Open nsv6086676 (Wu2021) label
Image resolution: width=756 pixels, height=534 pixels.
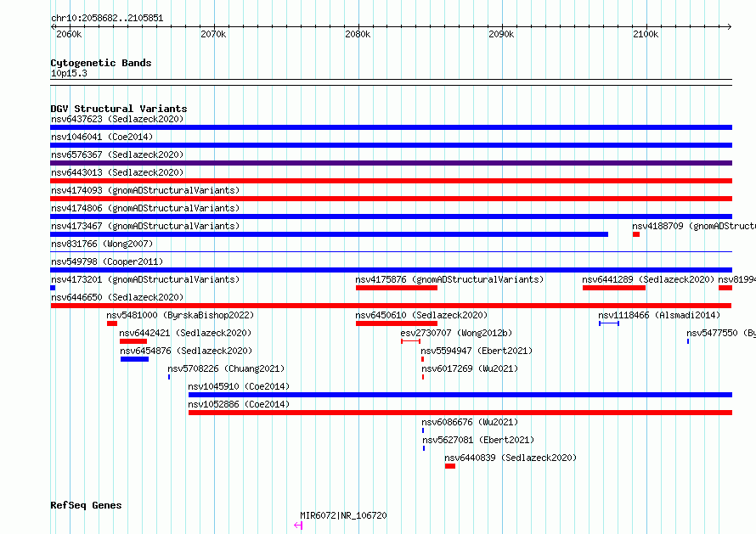pyautogui.click(x=470, y=422)
